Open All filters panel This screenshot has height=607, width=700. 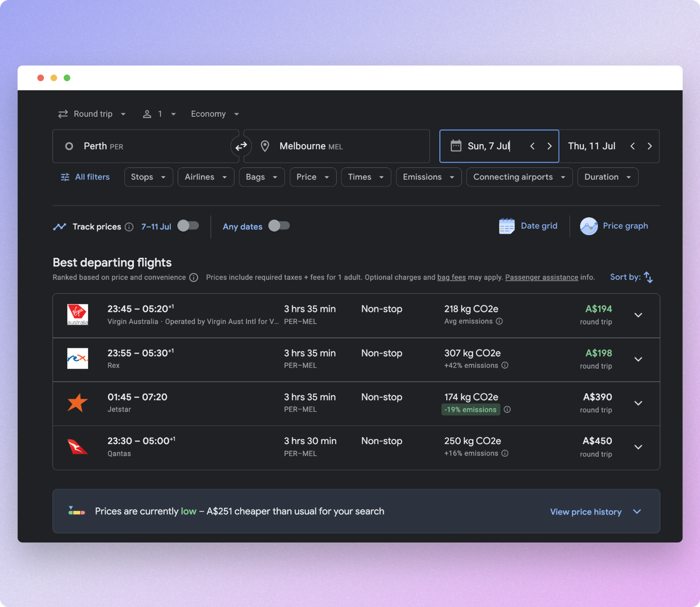coord(85,177)
